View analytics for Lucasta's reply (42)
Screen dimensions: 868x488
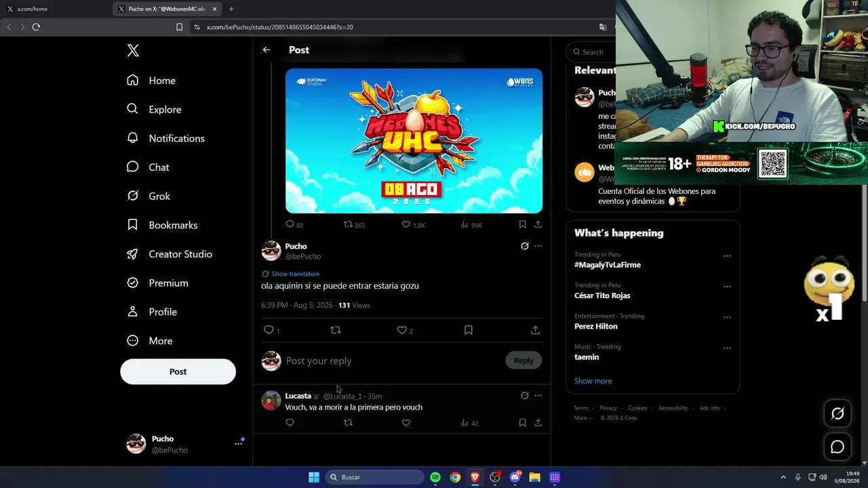click(x=465, y=423)
